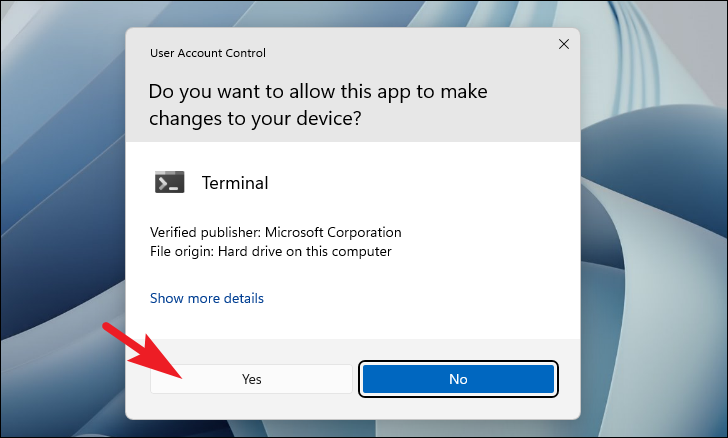Image resolution: width=728 pixels, height=438 pixels.
Task: Click the User Account Control title text
Action: pyautogui.click(x=208, y=53)
